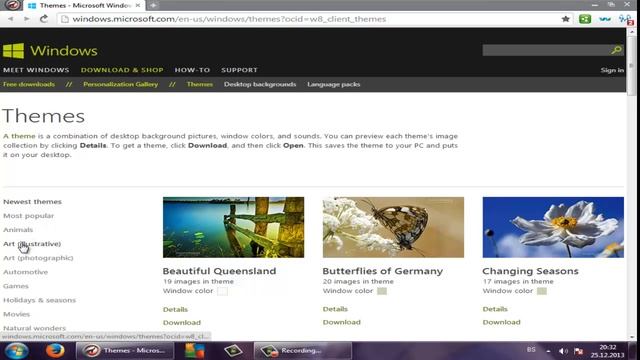Open the green extension icon in the toolbar

pyautogui.click(x=584, y=19)
